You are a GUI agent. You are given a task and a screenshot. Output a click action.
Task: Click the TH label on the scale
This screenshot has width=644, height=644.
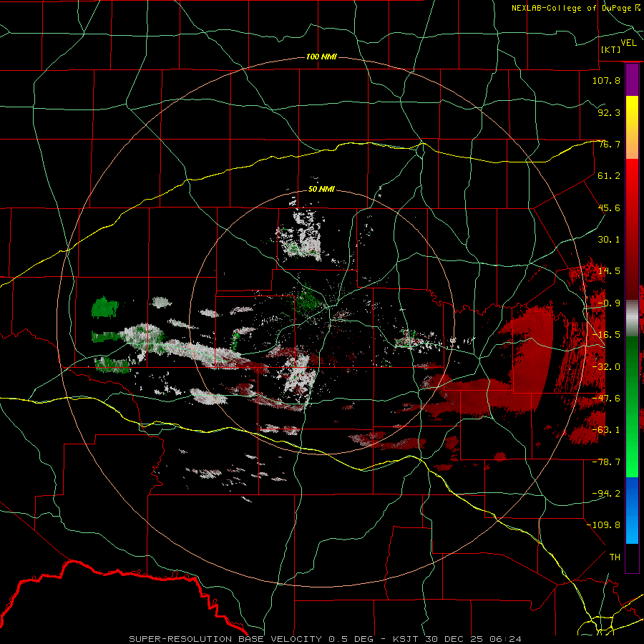[615, 557]
